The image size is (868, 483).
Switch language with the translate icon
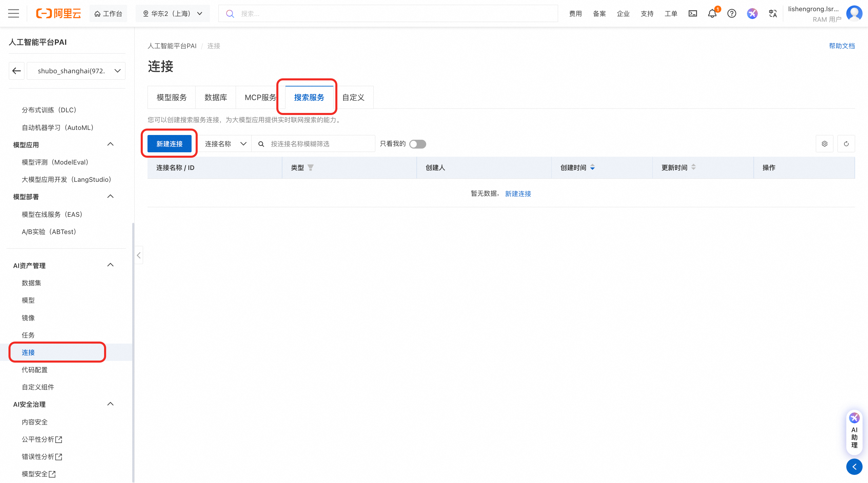pyautogui.click(x=773, y=14)
